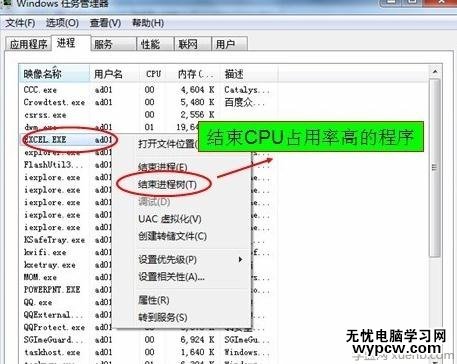
Task: Select the csrss.exe process
Action: point(45,115)
